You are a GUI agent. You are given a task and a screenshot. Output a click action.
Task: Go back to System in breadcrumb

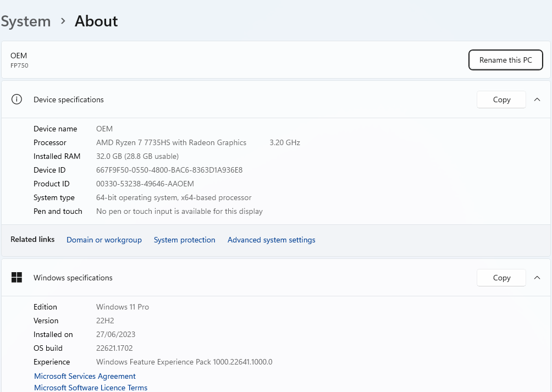coord(26,21)
